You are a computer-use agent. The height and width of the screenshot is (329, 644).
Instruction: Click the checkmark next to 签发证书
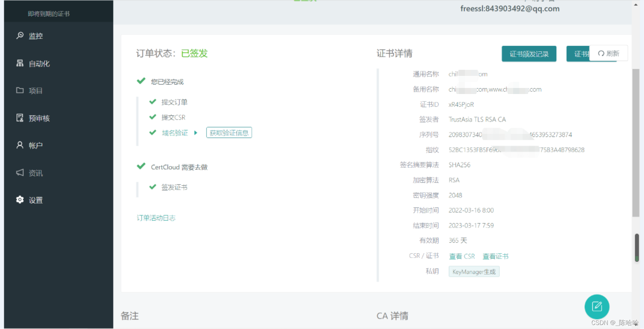tap(153, 187)
